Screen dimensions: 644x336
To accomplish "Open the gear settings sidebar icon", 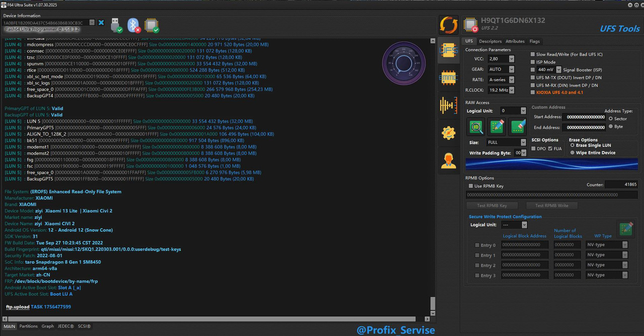I will [448, 132].
